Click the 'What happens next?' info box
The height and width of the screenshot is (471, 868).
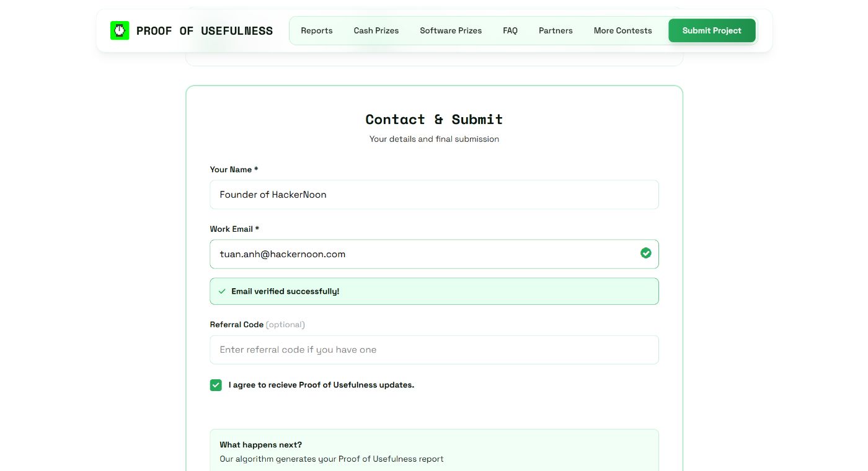(434, 451)
